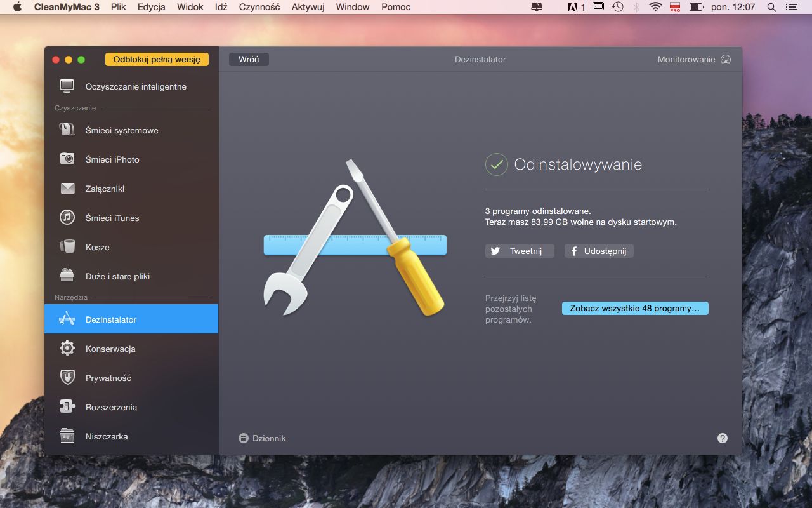Select Dezinstalator sidebar icon
This screenshot has height=508, width=812.
tap(67, 319)
